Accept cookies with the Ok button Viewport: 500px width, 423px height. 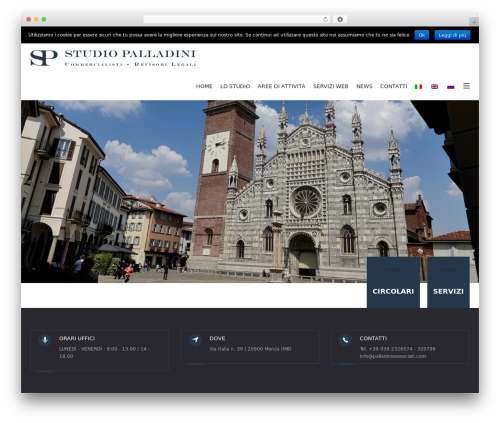(x=422, y=35)
